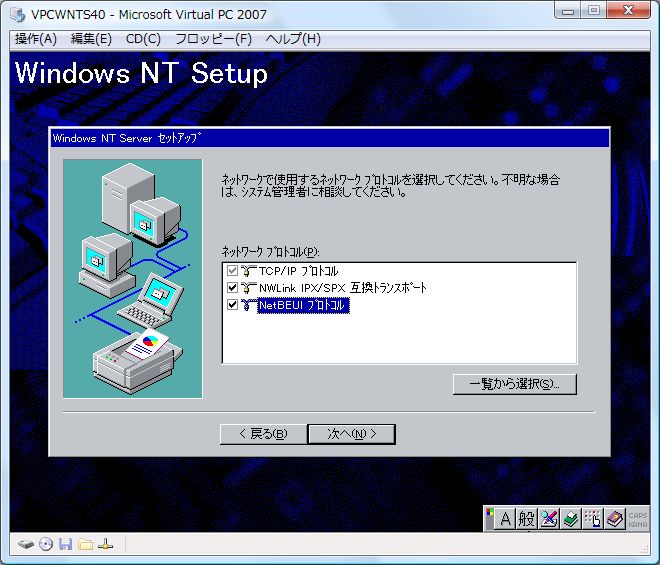This screenshot has width=660, height=565.
Task: Click the network adapter icon in status bar
Action: click(105, 544)
